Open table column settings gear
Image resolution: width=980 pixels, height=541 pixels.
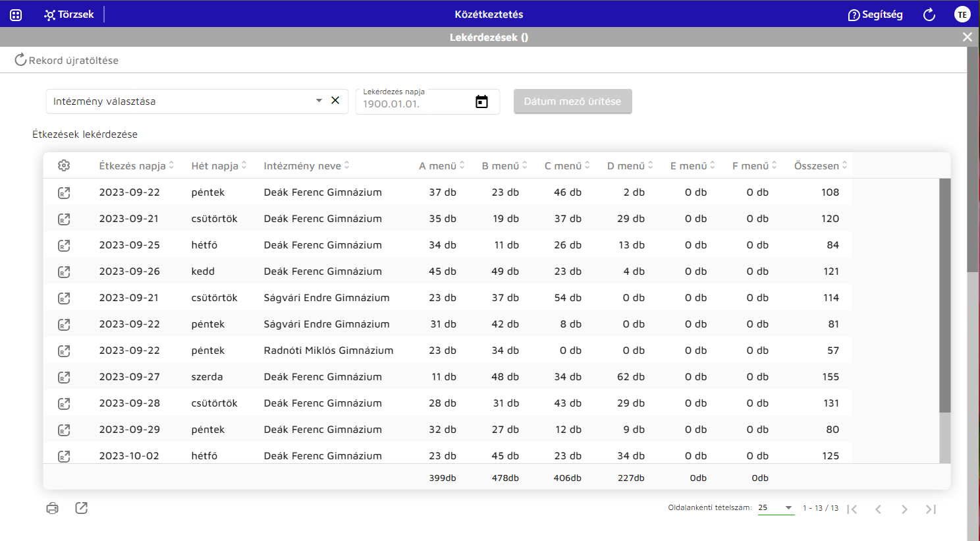(64, 165)
